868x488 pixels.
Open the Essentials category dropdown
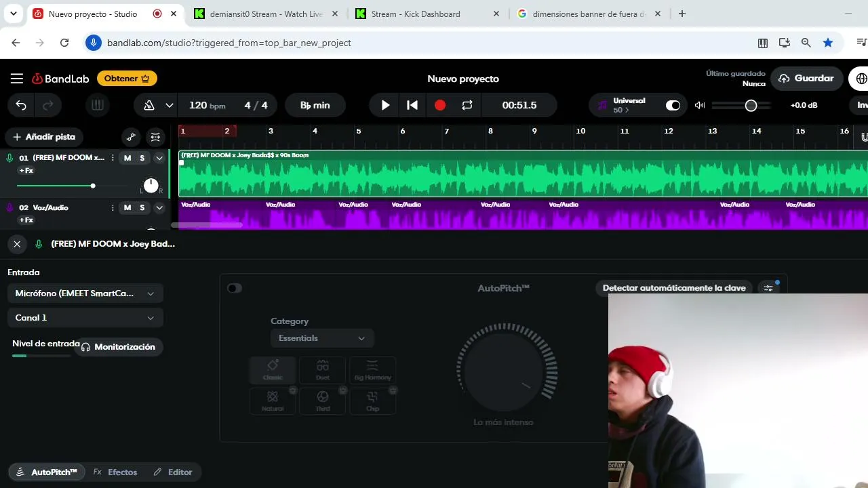[x=322, y=338]
